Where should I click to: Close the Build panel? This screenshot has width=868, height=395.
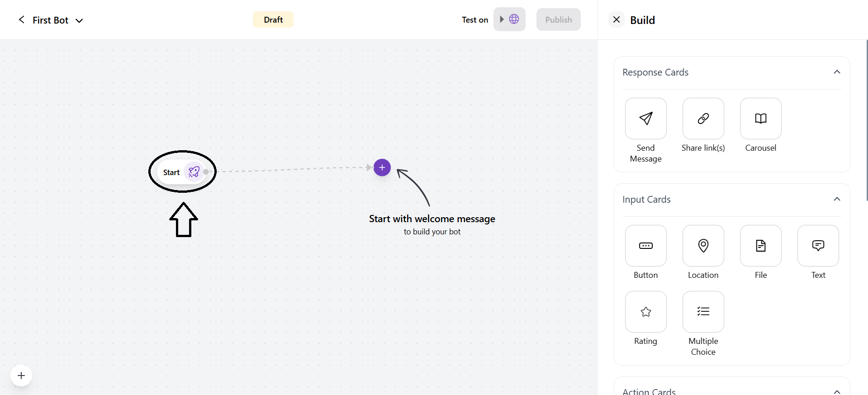616,19
